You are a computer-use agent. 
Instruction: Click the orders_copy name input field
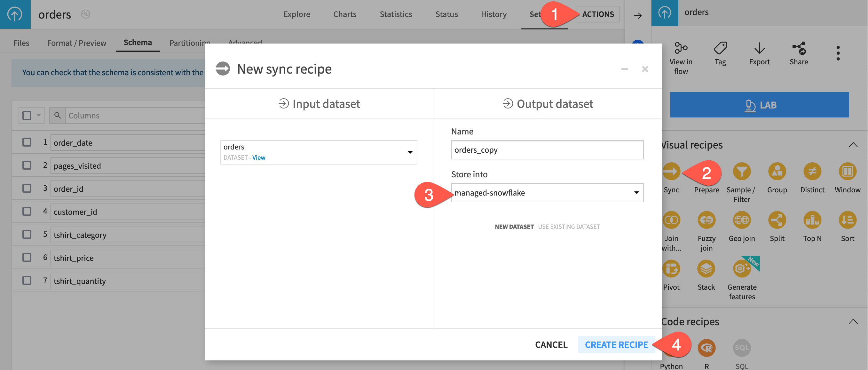[x=548, y=149]
